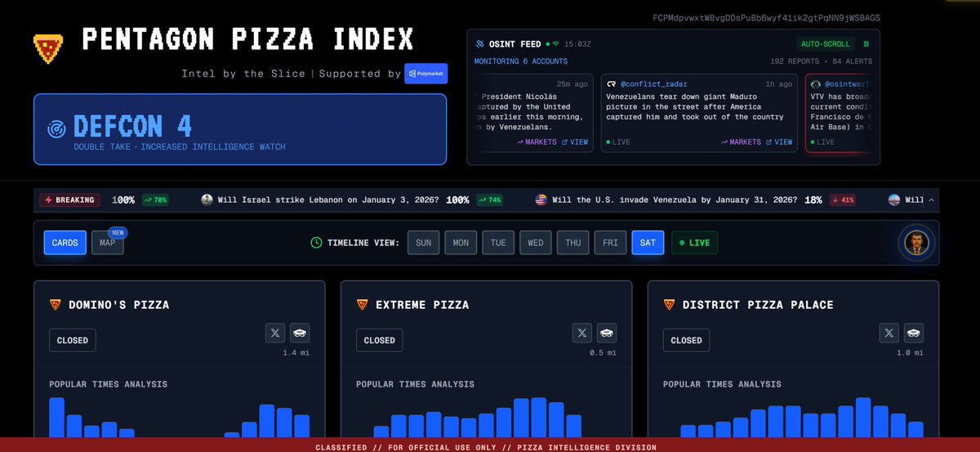The image size is (980, 452).
Task: Click the District Pizza Palace card pizza icon
Action: click(669, 305)
